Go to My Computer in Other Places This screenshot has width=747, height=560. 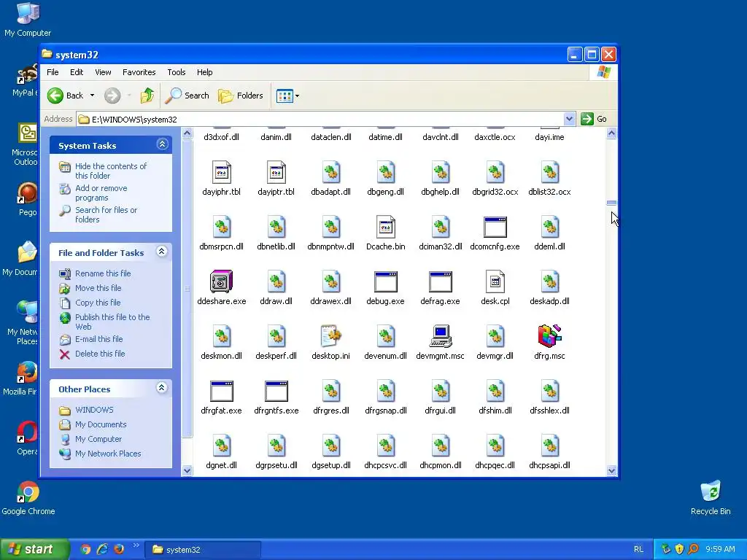(98, 439)
